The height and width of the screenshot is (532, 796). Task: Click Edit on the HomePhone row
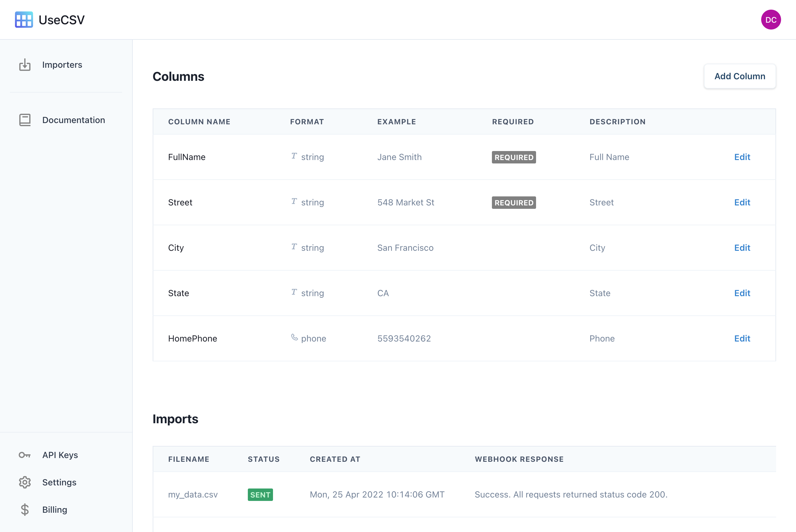pos(742,338)
